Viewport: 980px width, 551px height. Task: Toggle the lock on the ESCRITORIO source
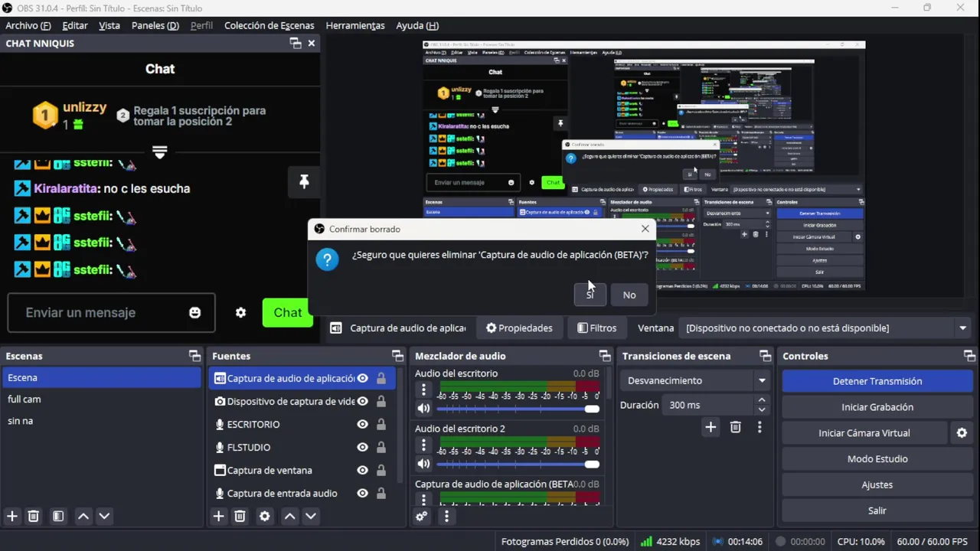pos(381,424)
